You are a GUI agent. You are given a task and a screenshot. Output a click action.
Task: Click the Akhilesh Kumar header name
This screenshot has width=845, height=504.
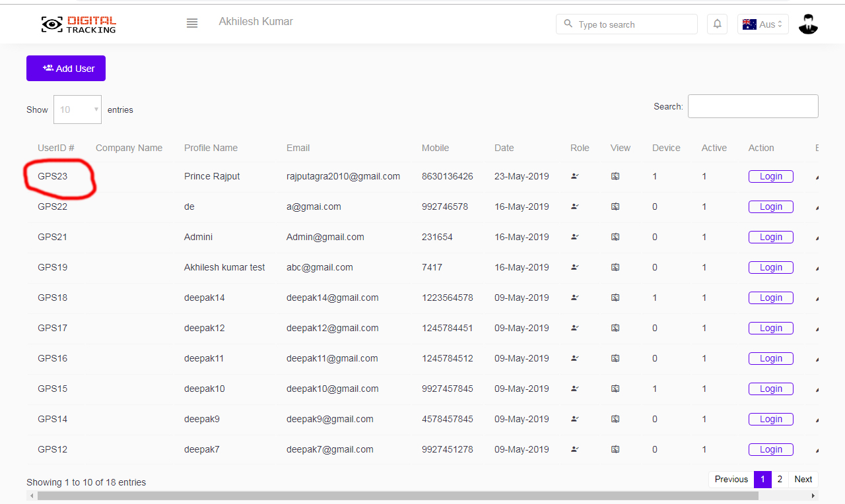(256, 22)
